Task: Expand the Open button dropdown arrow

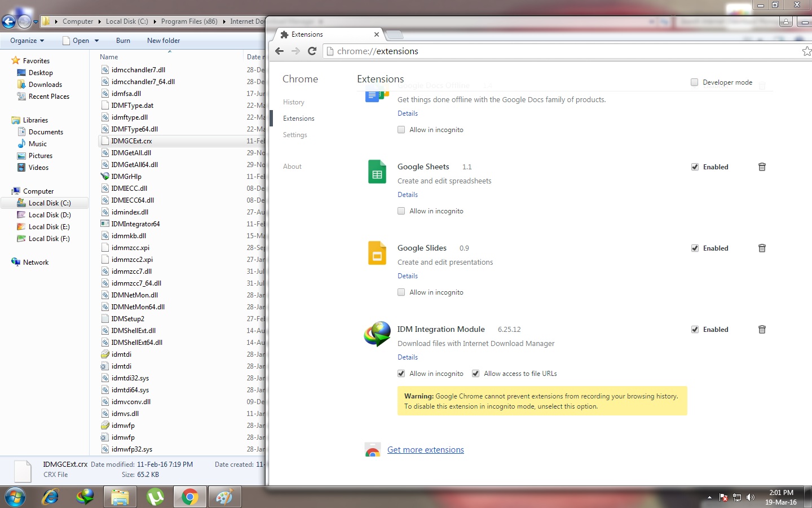Action: (x=97, y=41)
